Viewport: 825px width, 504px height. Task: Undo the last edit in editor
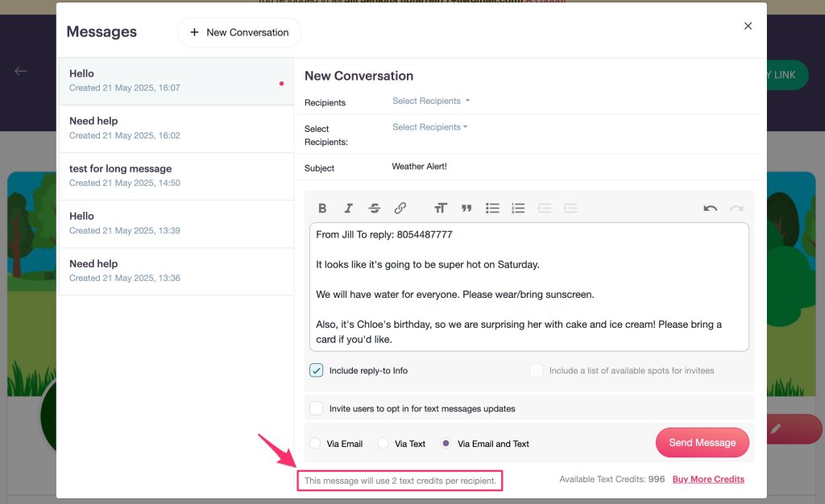710,208
